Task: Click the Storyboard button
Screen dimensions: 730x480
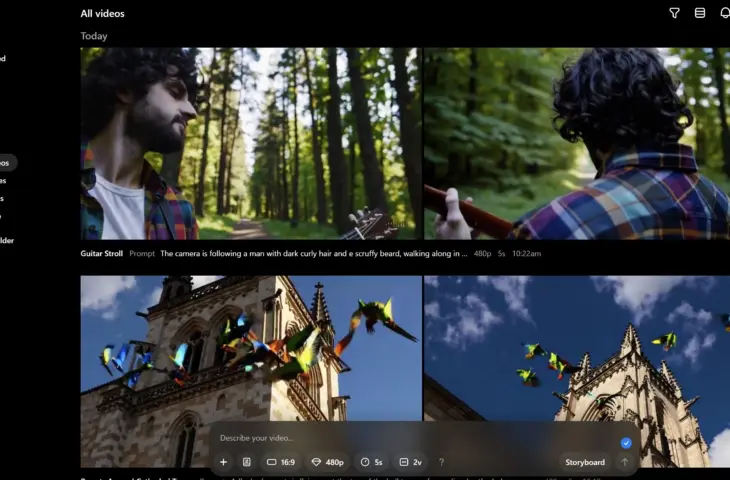Action: (x=585, y=462)
